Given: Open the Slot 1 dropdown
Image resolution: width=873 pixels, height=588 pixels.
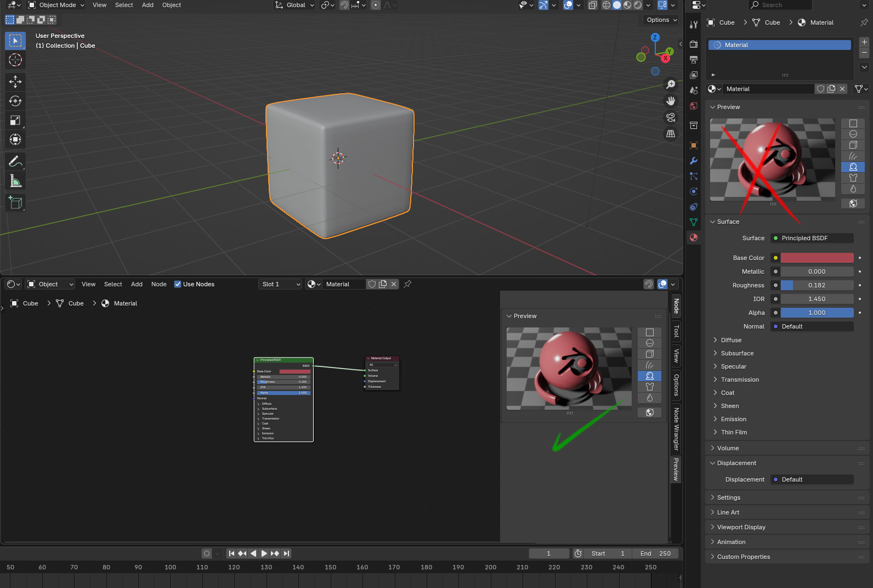Looking at the screenshot, I should pos(280,284).
